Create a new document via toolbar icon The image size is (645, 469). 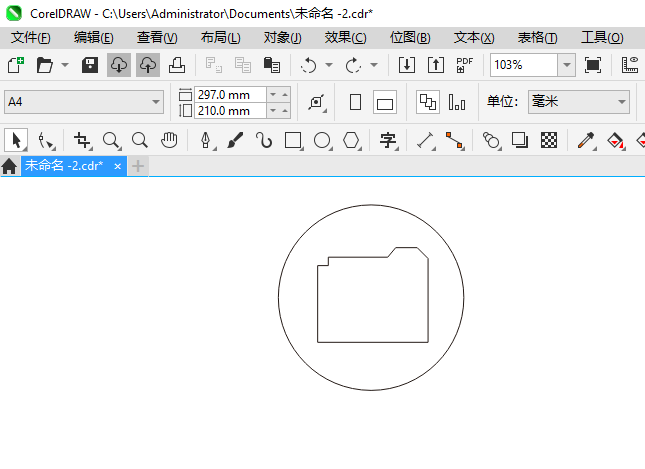coord(16,65)
